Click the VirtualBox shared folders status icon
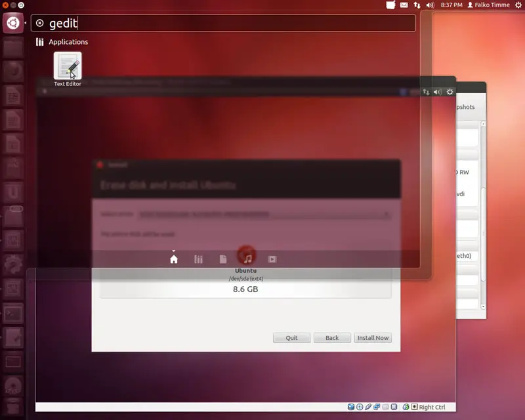 point(385,407)
